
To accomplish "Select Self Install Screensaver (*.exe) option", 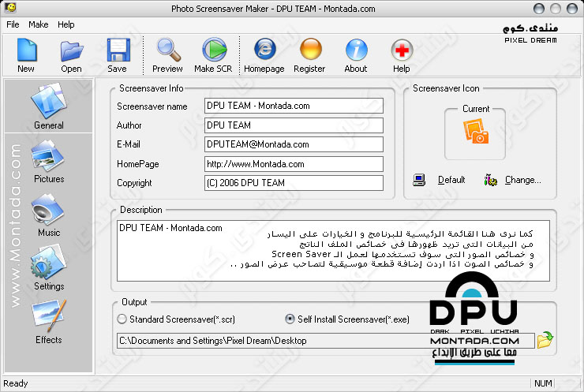I will [290, 319].
